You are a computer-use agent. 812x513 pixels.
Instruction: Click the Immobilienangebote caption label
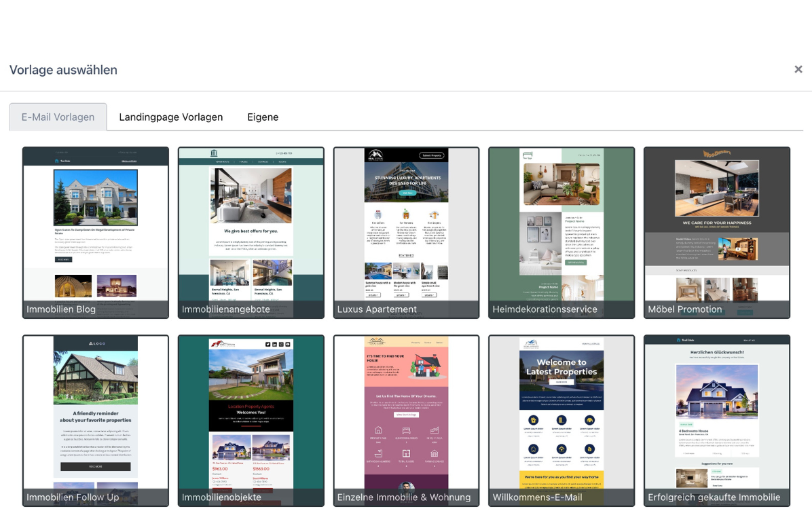(x=226, y=309)
